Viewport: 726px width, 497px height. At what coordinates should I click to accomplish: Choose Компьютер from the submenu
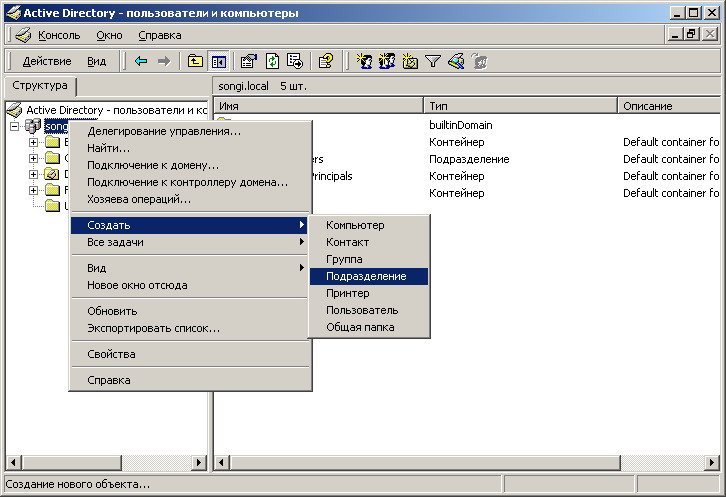(369, 225)
